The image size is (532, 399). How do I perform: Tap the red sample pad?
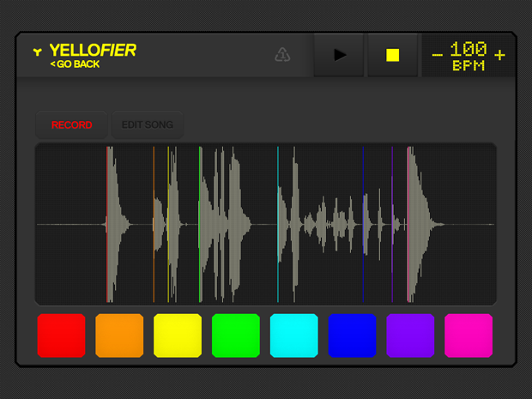click(x=61, y=336)
